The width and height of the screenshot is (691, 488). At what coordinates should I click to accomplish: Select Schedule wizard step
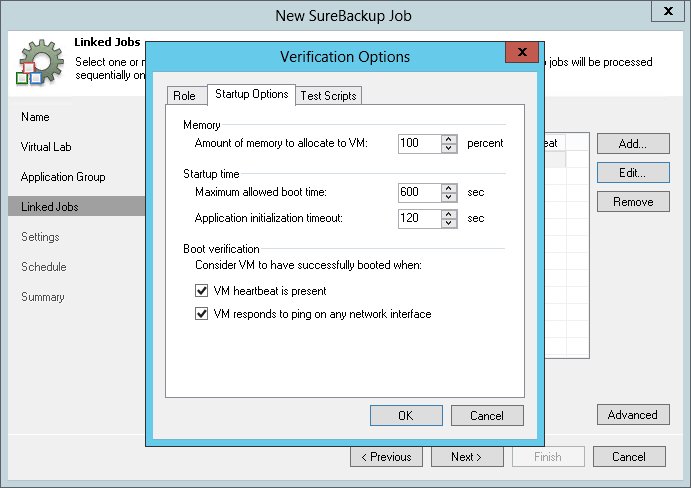44,267
